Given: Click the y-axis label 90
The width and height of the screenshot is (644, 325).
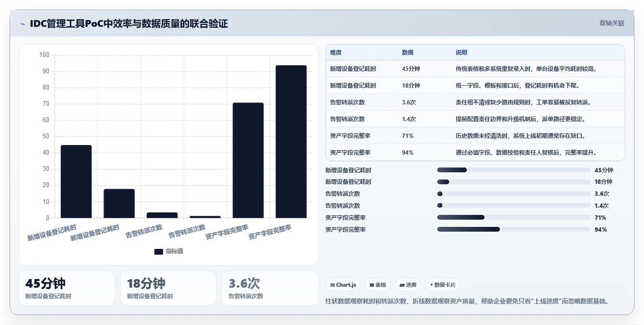Looking at the screenshot, I should 46,71.
